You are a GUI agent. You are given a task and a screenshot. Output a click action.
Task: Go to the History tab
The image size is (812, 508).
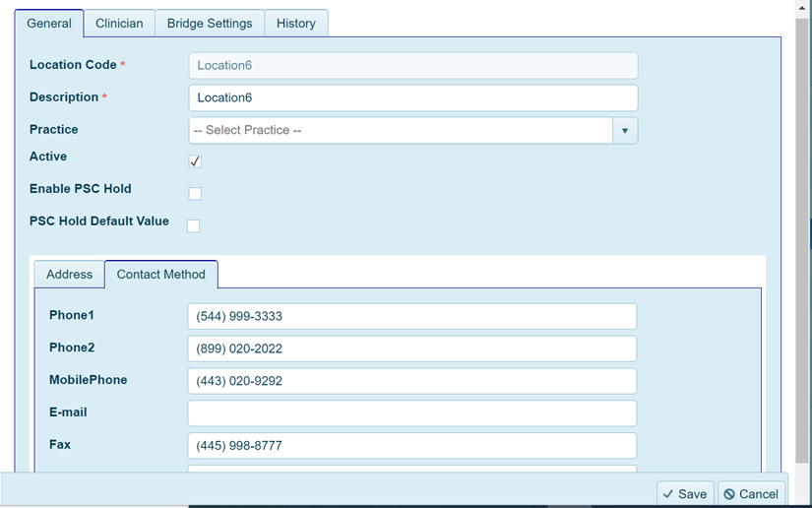pyautogui.click(x=296, y=24)
